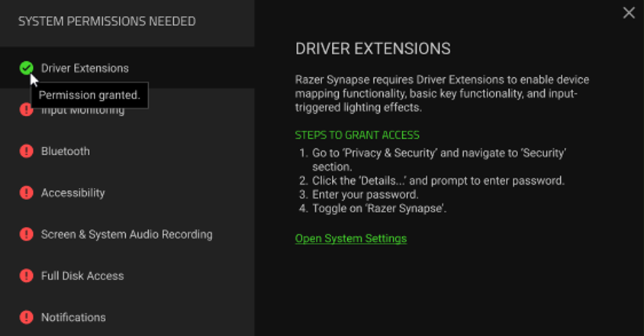
Task: Go to the Full Disk Access permission
Action: point(82,276)
